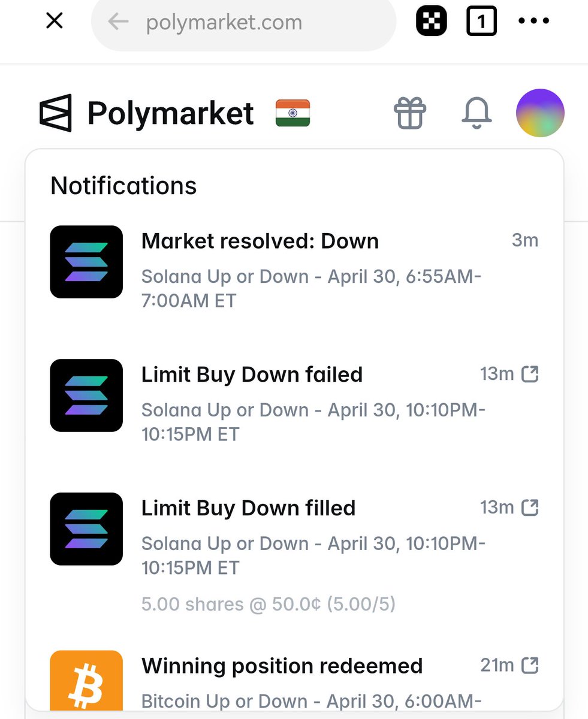The width and height of the screenshot is (588, 719).
Task: Open external link for Limit Buy Down filled
Action: 530,508
